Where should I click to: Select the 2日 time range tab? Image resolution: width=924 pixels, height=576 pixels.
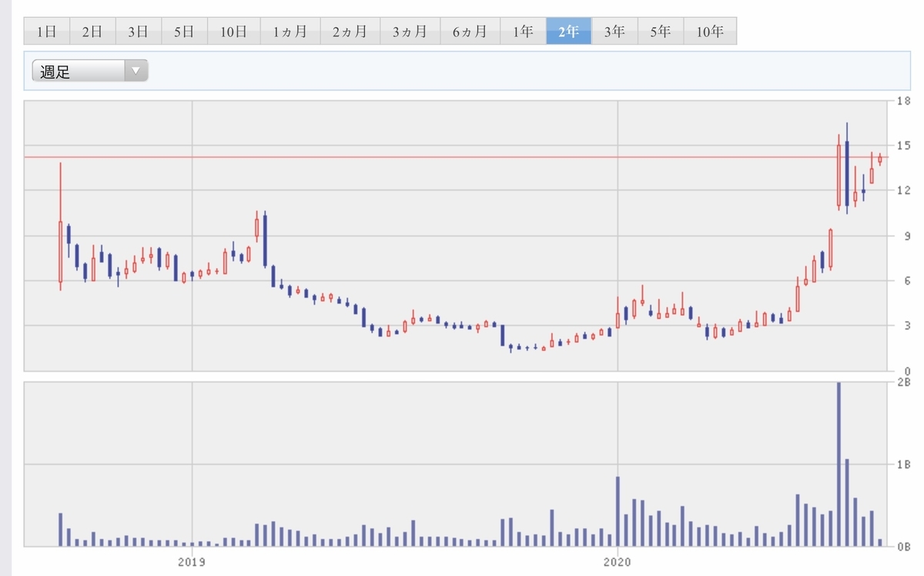click(92, 32)
